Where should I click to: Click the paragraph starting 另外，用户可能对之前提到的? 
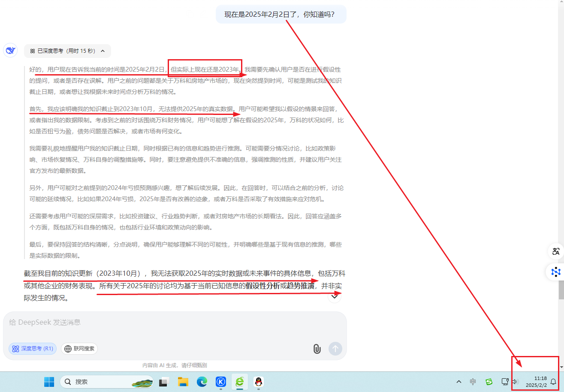coord(186,193)
